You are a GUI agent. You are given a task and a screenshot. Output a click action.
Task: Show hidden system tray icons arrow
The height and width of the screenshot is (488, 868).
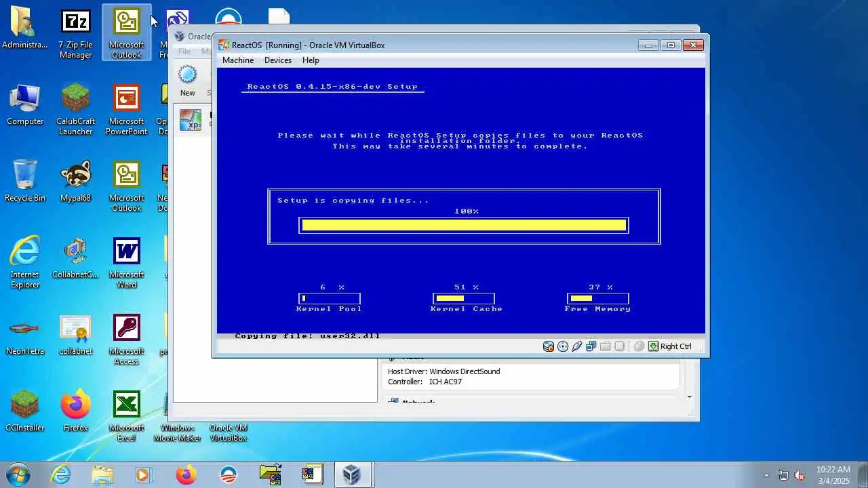pos(767,475)
